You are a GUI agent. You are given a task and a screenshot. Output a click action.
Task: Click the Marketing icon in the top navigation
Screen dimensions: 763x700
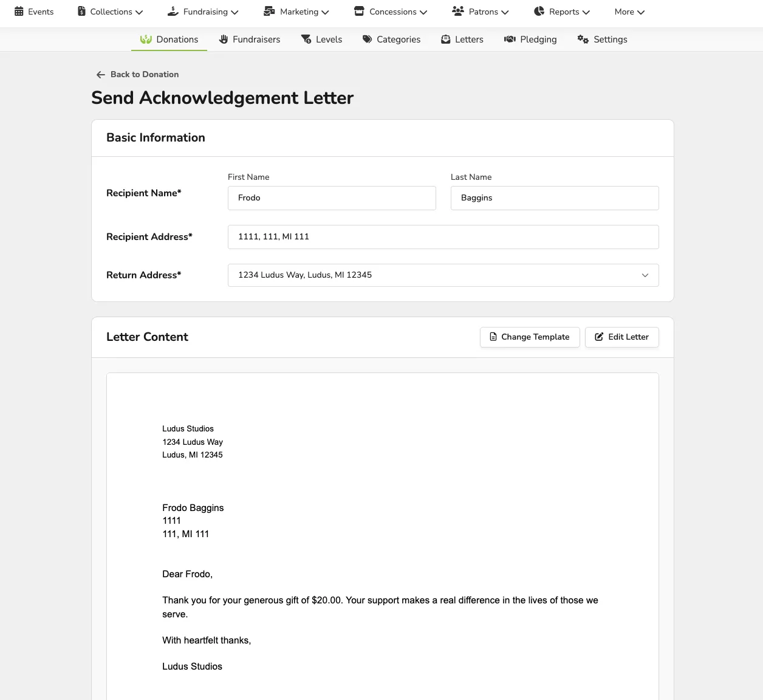click(269, 12)
